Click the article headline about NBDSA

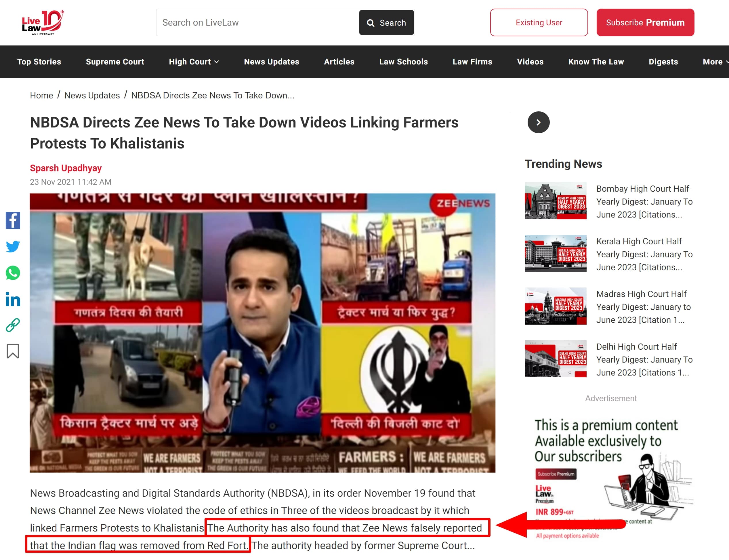coord(244,133)
